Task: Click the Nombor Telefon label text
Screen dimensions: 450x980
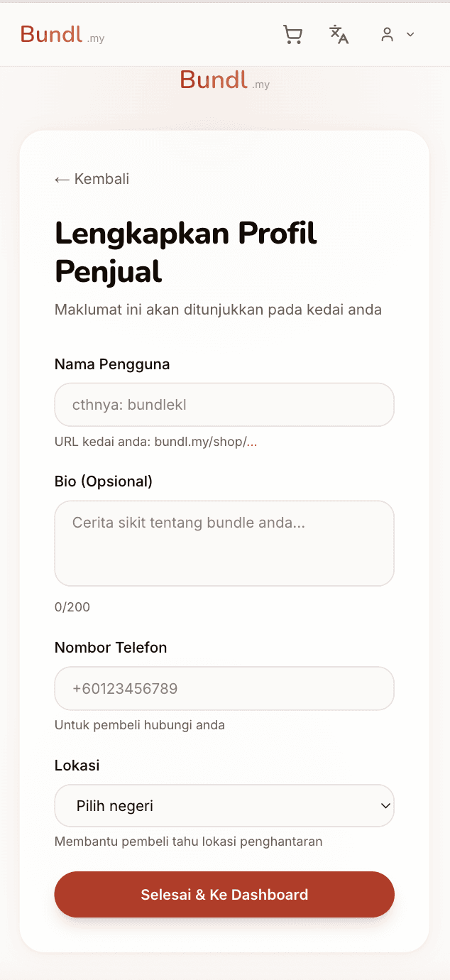Action: pos(110,647)
